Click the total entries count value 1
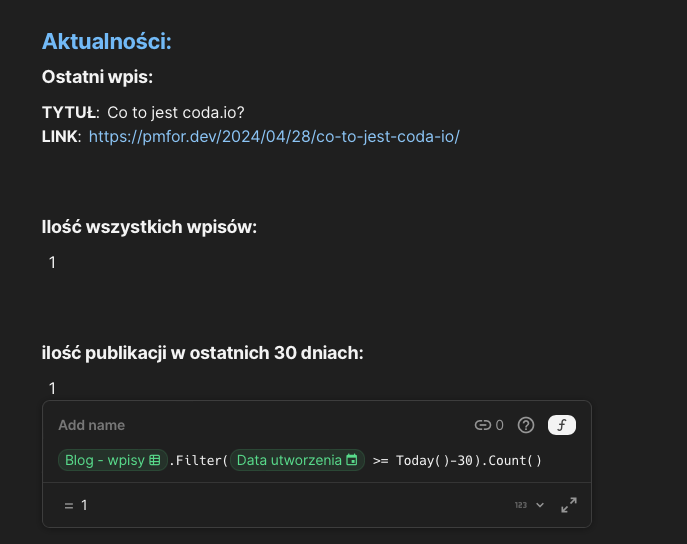This screenshot has width=687, height=544. pyautogui.click(x=52, y=262)
